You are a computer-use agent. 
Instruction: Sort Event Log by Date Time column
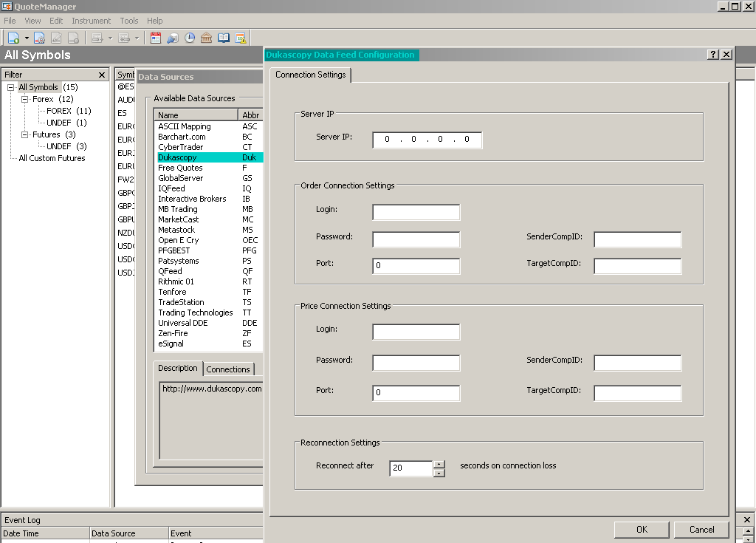(45, 533)
